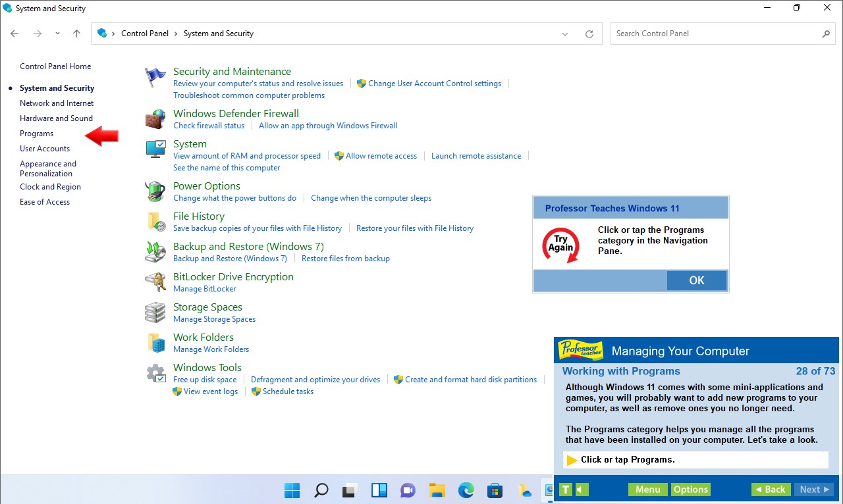Viewport: 843px width, 504px height.
Task: Click the File History folder icon
Action: point(155,222)
